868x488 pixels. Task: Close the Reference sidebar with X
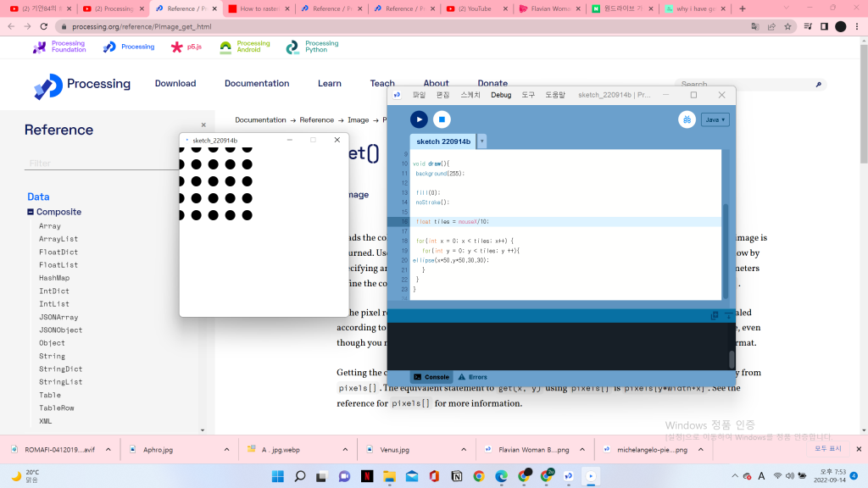[203, 125]
